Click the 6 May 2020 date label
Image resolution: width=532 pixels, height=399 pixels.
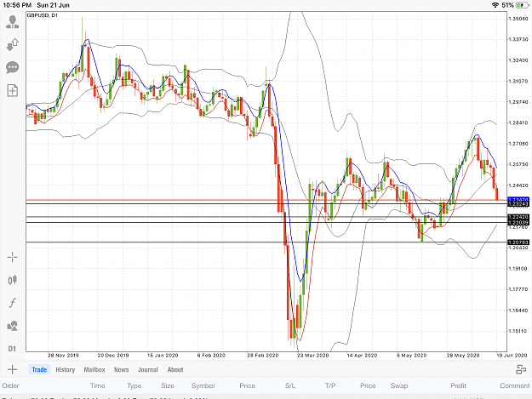[x=411, y=356]
